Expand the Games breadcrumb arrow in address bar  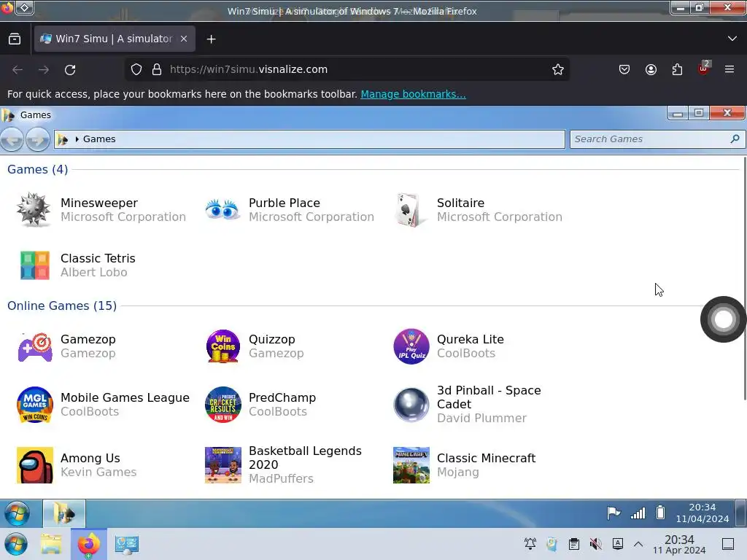click(77, 139)
